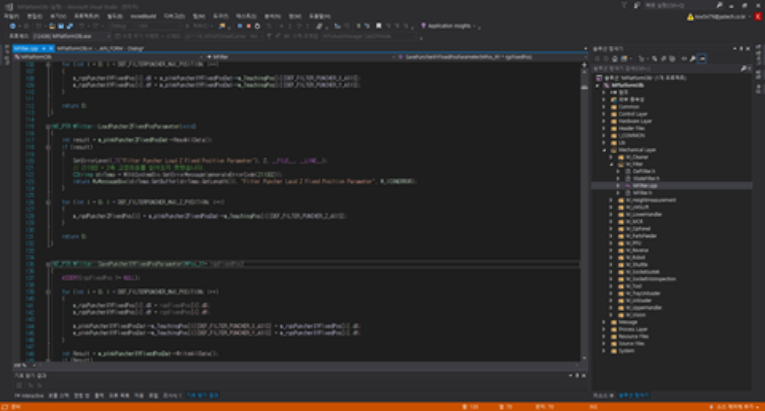The width and height of the screenshot is (765, 411).
Task: Open Properties wrench icon in Solution Explorer
Action: tap(693, 58)
